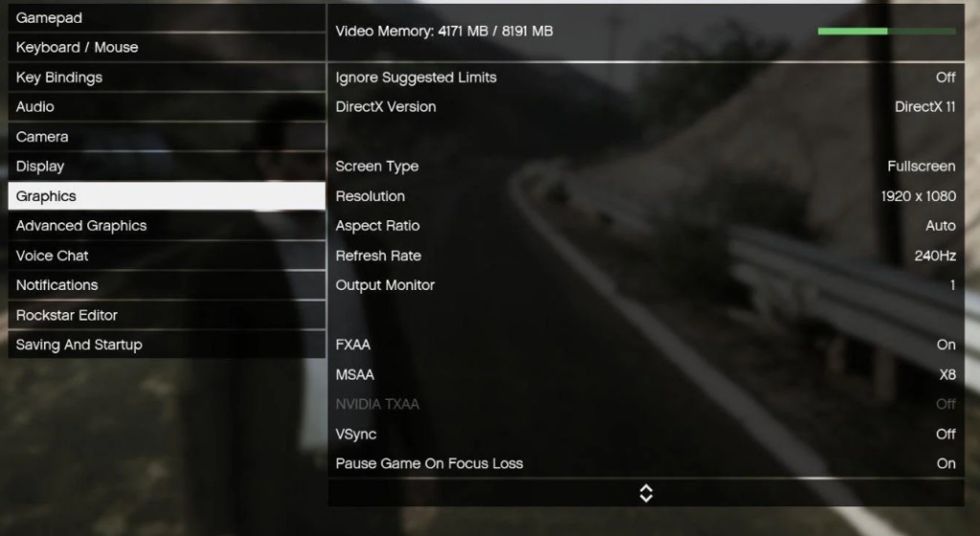
Task: Select the MSAA label
Action: 355,375
